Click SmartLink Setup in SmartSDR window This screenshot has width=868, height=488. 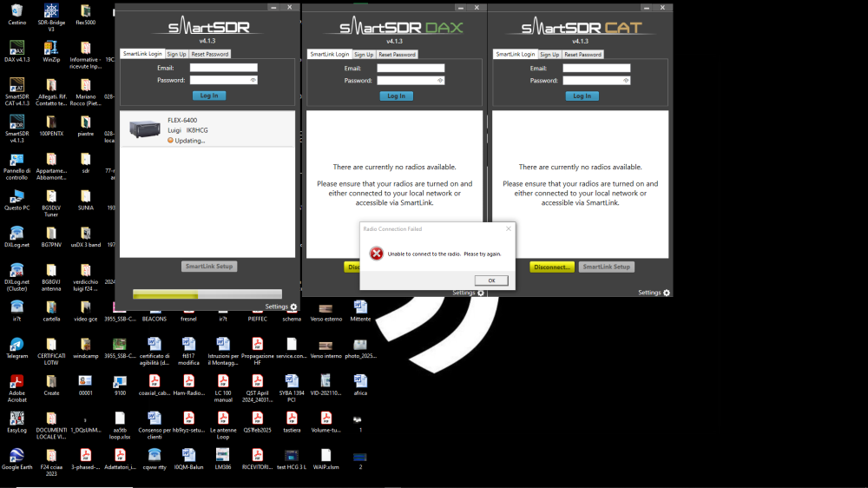[x=208, y=267]
